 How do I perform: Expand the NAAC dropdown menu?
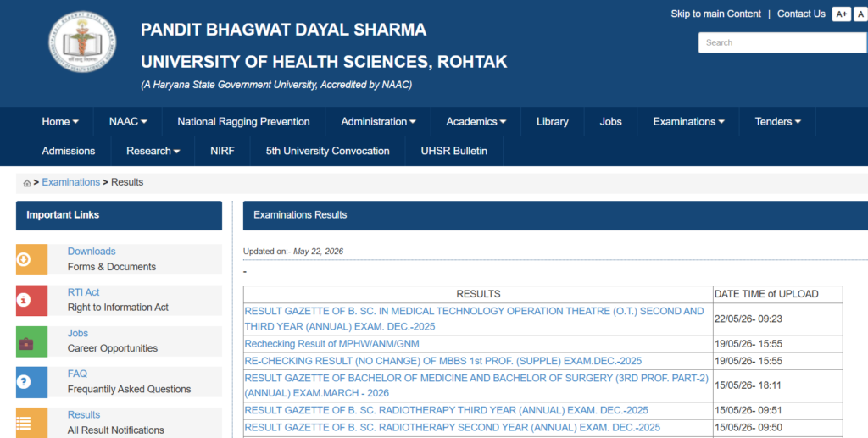pyautogui.click(x=128, y=122)
